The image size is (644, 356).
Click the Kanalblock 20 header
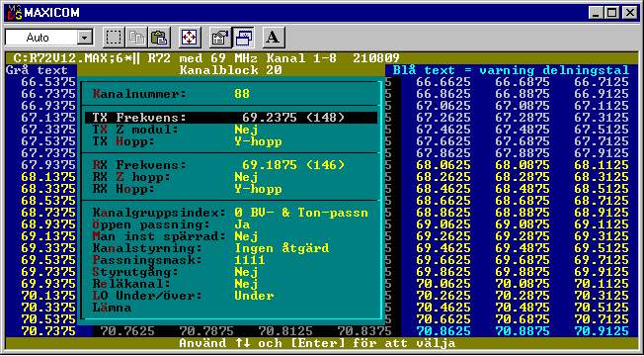pos(231,70)
